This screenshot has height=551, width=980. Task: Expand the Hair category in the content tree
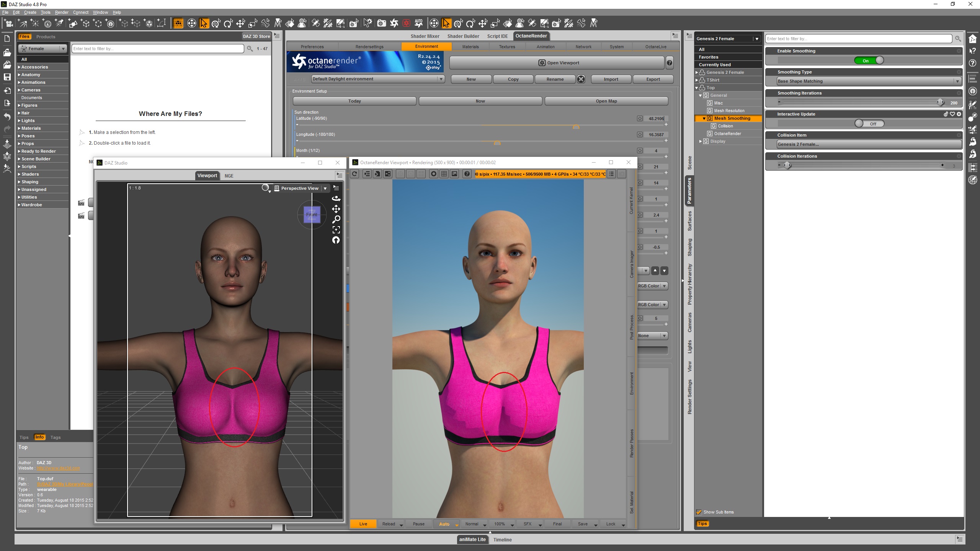coord(19,113)
